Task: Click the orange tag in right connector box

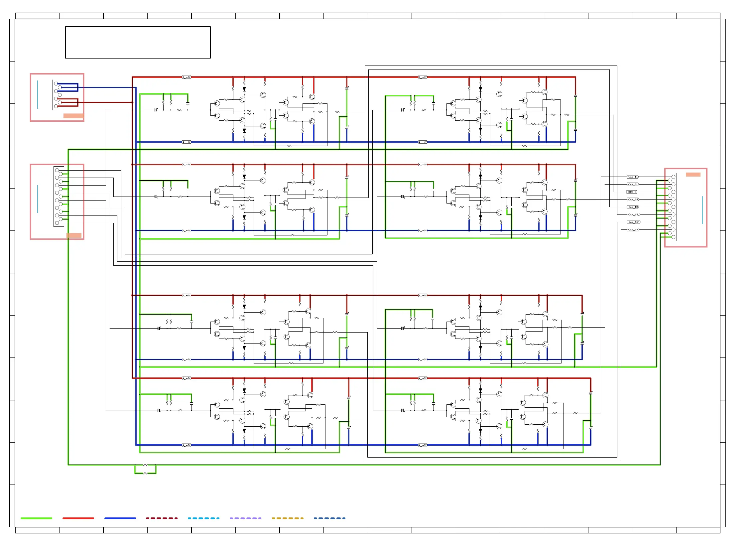Action: click(x=693, y=175)
